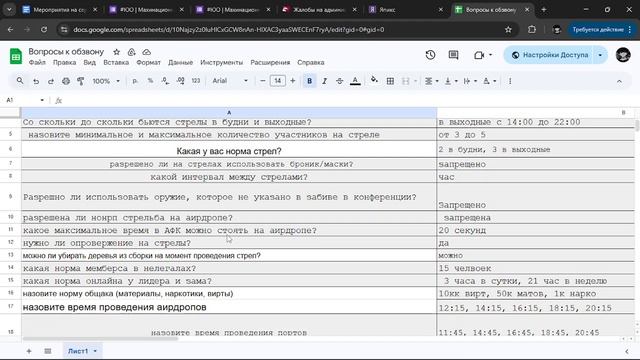Switch to Жалобы на админ browser tab
Viewport: 640px width, 360px height.
pyautogui.click(x=319, y=9)
